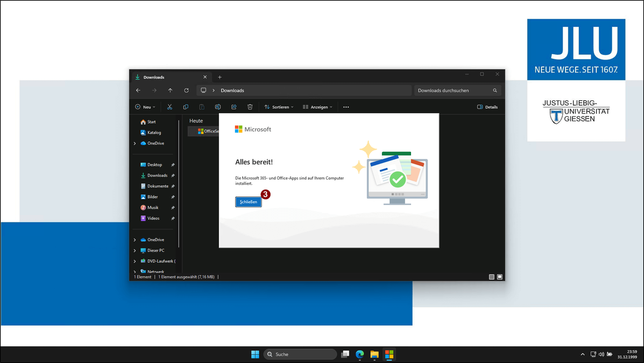Open the Windows Start menu
Viewport: 644px width, 363px height.
[255, 354]
